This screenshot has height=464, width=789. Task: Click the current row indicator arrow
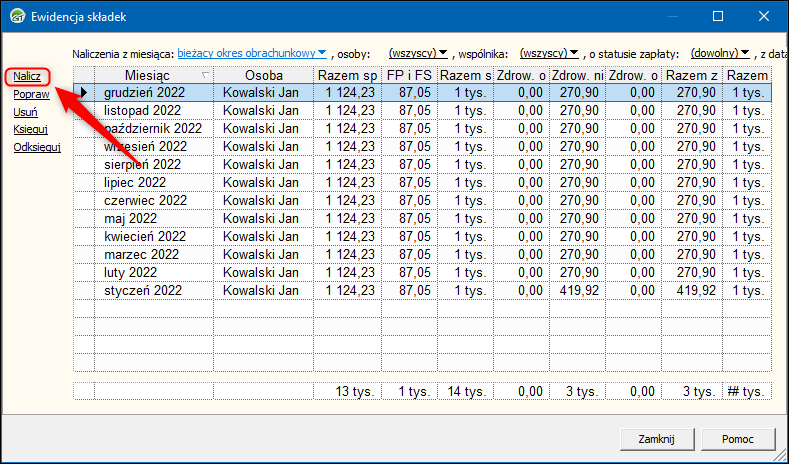click(84, 93)
